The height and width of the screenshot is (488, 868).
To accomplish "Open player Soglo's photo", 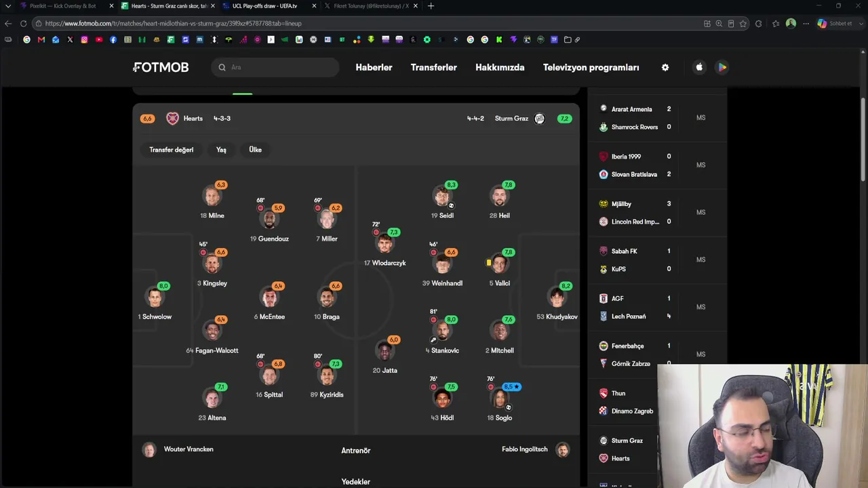I will click(x=500, y=398).
